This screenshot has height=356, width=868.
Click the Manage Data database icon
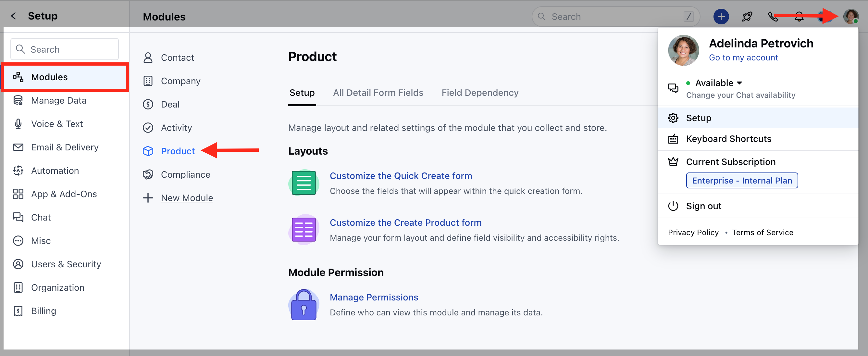18,100
